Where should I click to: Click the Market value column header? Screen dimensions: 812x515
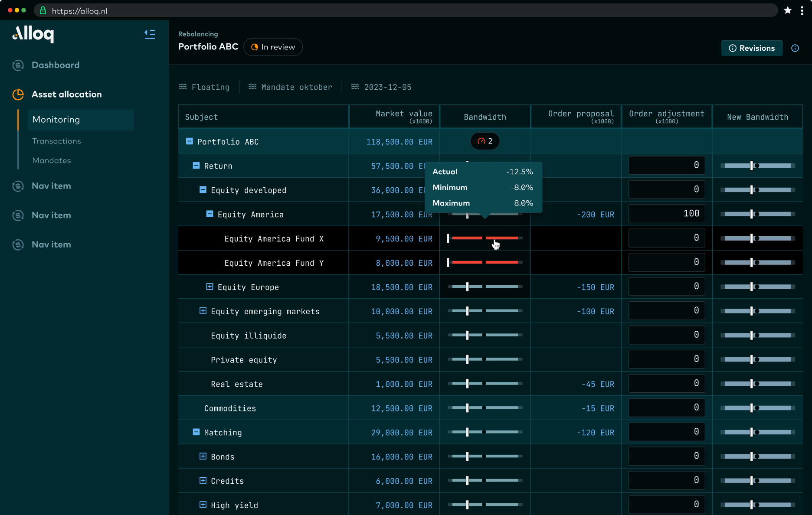click(394, 117)
